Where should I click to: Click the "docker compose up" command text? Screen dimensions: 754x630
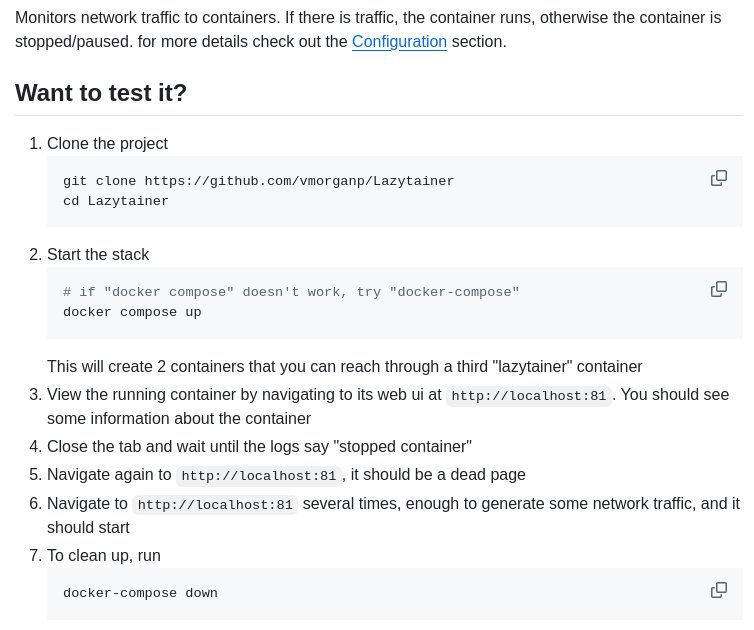coord(132,312)
